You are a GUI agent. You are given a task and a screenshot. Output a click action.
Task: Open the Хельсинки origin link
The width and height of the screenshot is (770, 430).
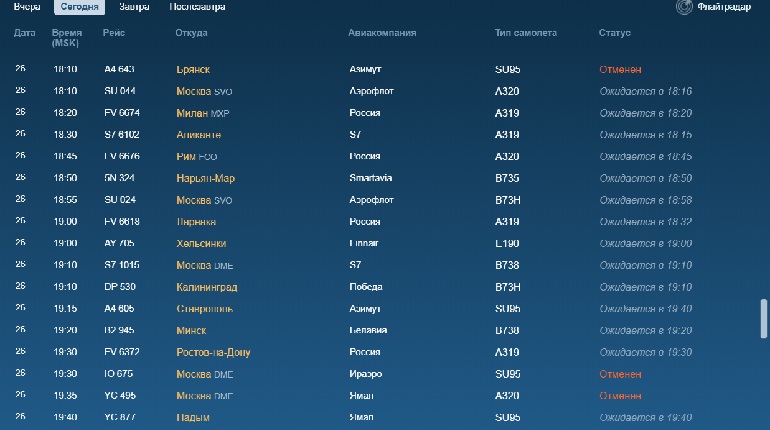[x=201, y=243]
